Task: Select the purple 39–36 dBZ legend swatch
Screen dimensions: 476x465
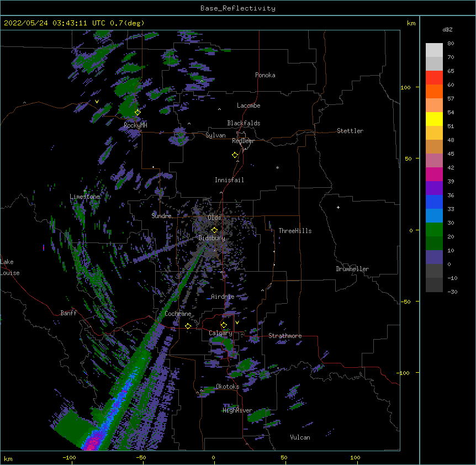Action: click(x=434, y=188)
